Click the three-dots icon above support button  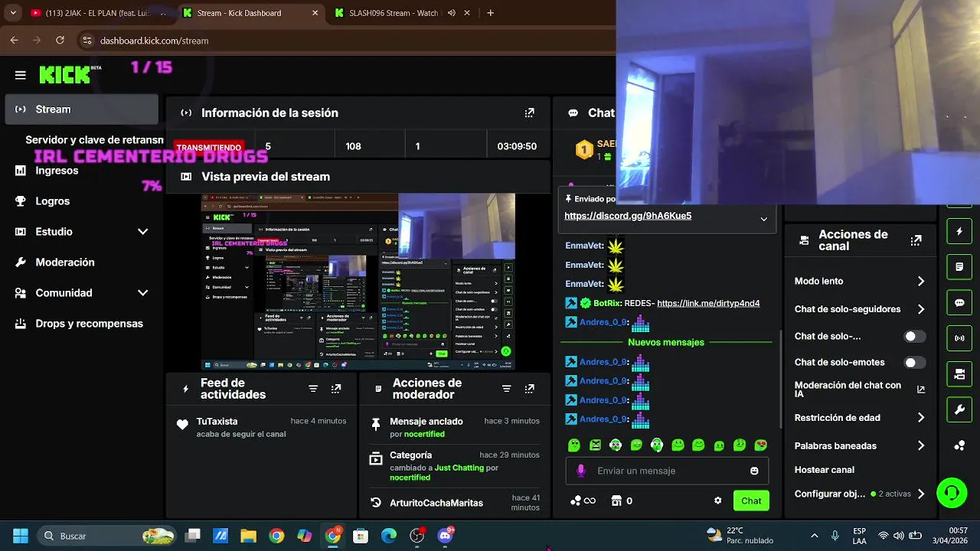959,446
